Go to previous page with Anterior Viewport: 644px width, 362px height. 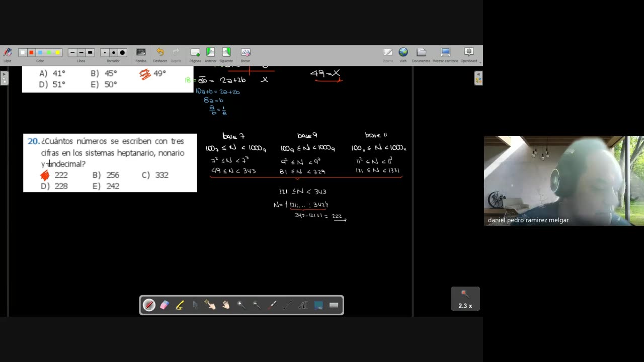point(210,54)
